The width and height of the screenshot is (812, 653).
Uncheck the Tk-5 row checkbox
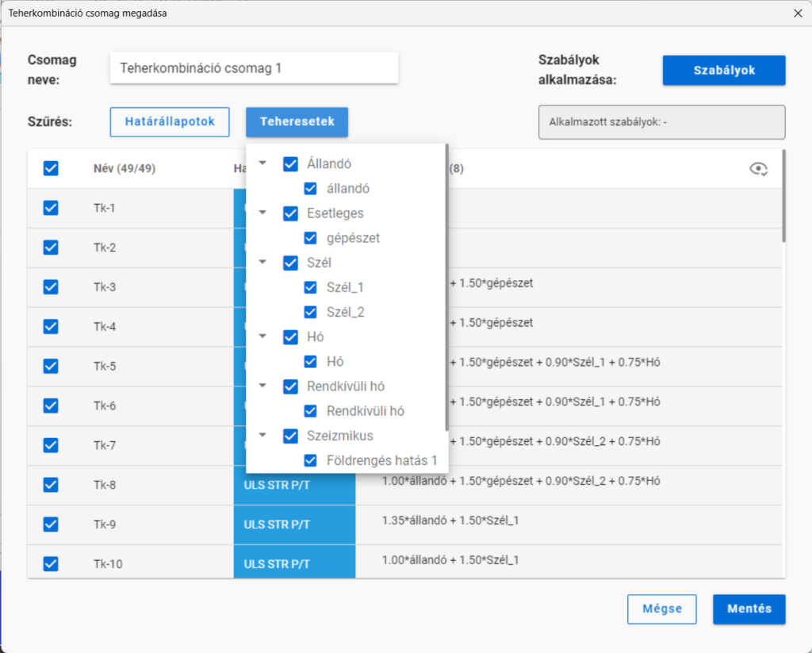point(51,366)
